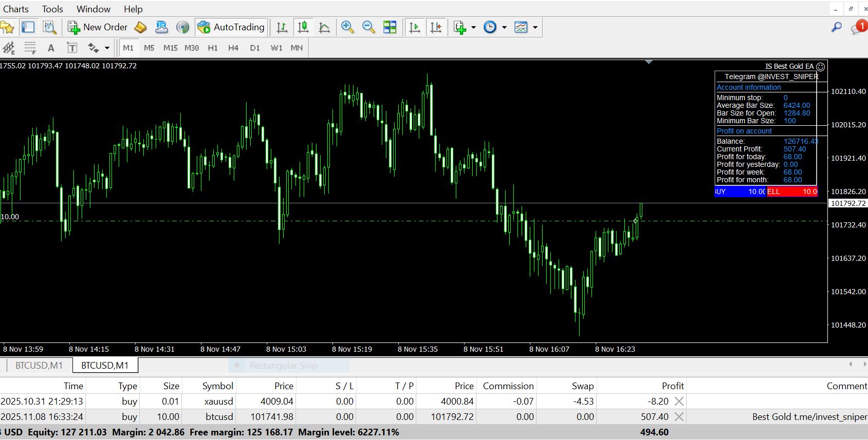The image size is (868, 440).
Task: Expand the indicators list dropdown arrow
Action: [x=473, y=27]
